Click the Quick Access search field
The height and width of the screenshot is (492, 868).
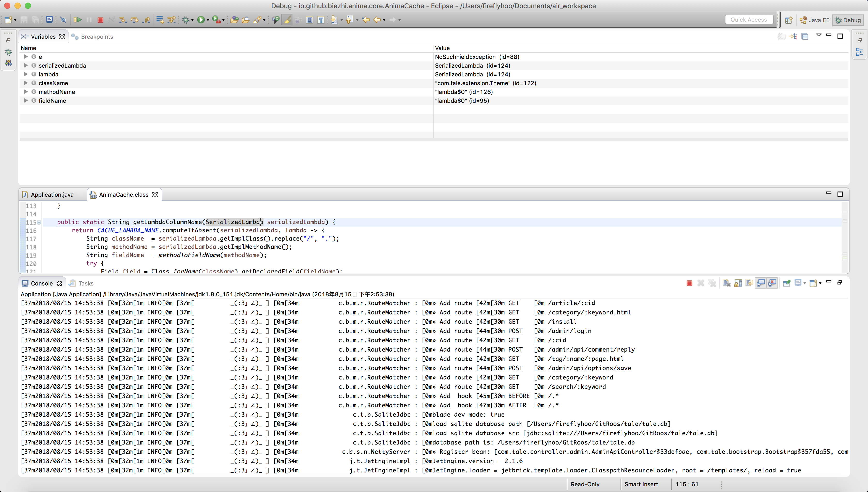pos(749,20)
